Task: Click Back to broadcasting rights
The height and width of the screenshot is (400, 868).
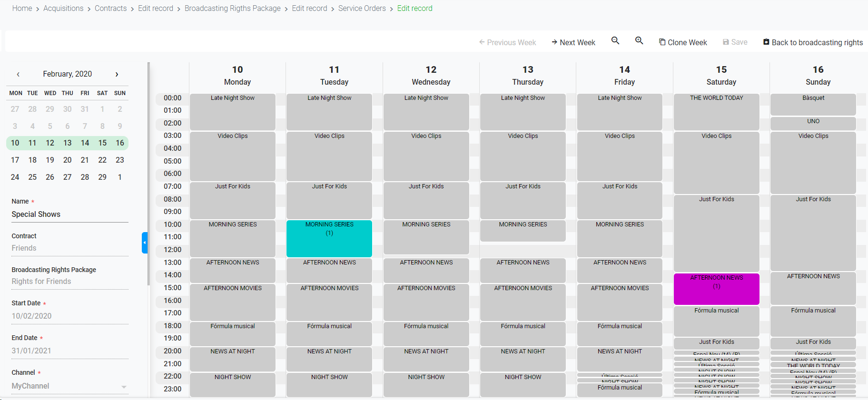Action: (x=813, y=42)
